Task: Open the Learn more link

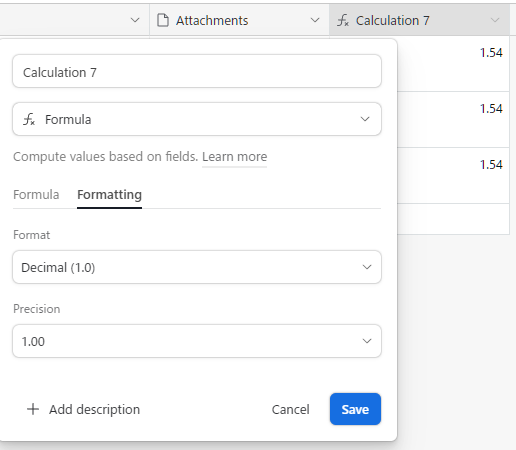Action: click(x=234, y=157)
